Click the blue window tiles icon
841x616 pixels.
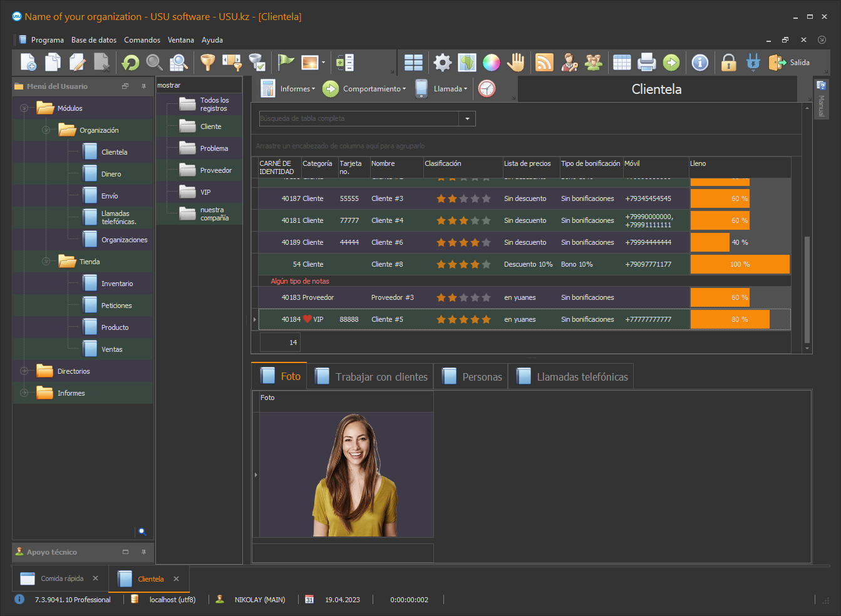point(413,63)
